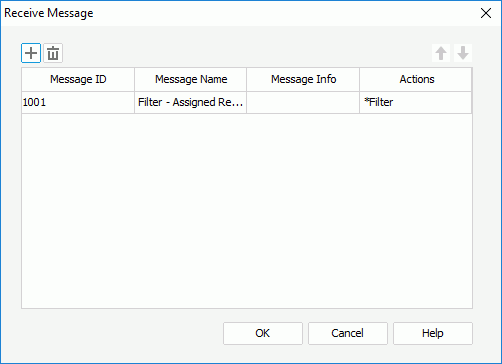
Task: Add a new message with the plus icon
Action: [31, 53]
